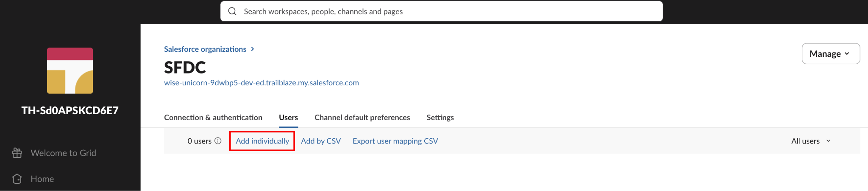Click the SFDC page heading
This screenshot has width=868, height=191.
[x=185, y=67]
